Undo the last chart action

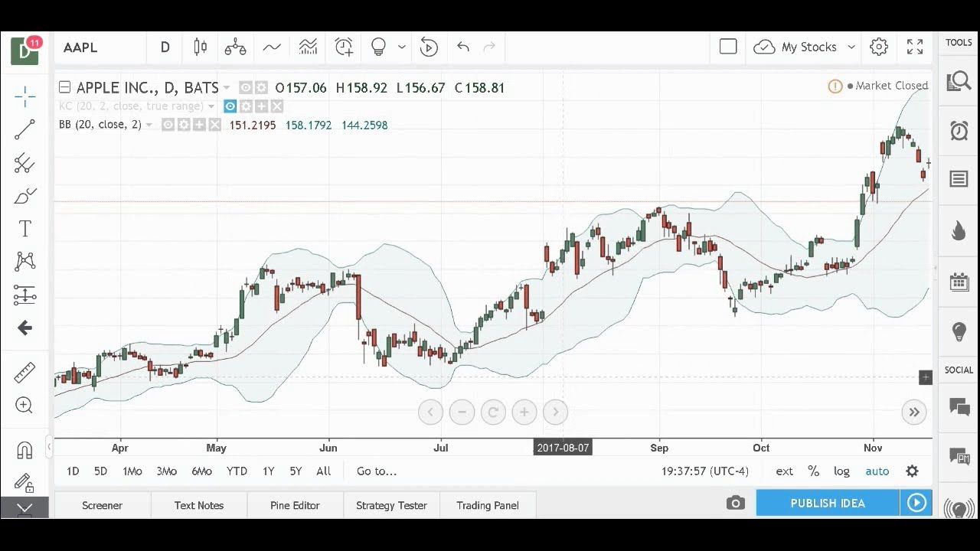tap(463, 47)
